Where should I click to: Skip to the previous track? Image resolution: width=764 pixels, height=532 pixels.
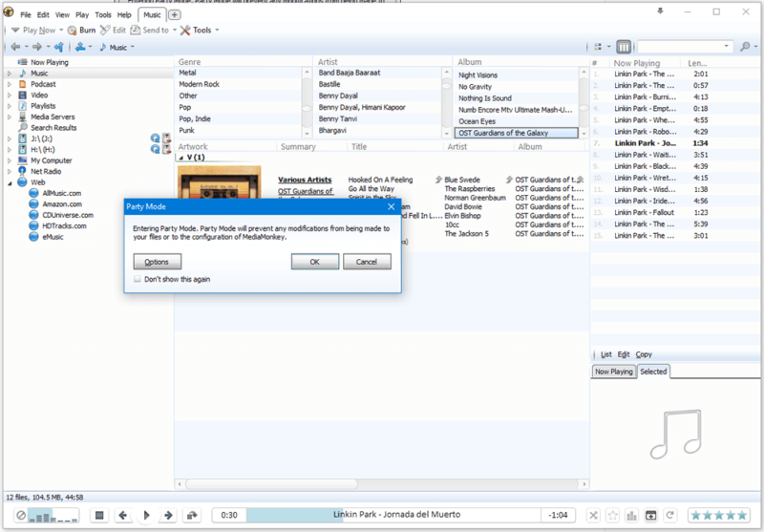point(123,515)
